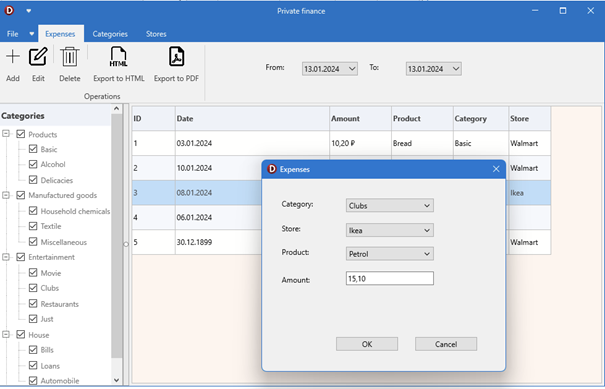This screenshot has width=605, height=389.
Task: Toggle the Bills checkbox
Action: point(33,350)
